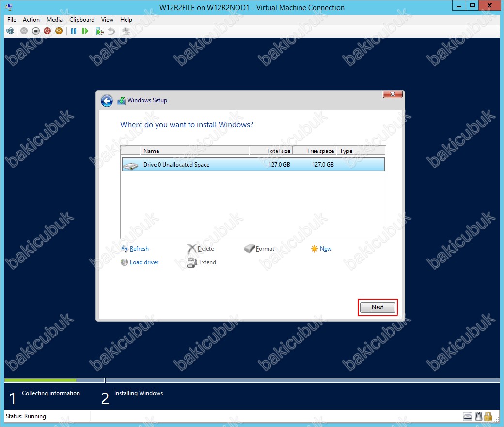Screen dimensions: 504x427
Task: Minimize the Virtual Machine Connection window
Action: (x=458, y=6)
